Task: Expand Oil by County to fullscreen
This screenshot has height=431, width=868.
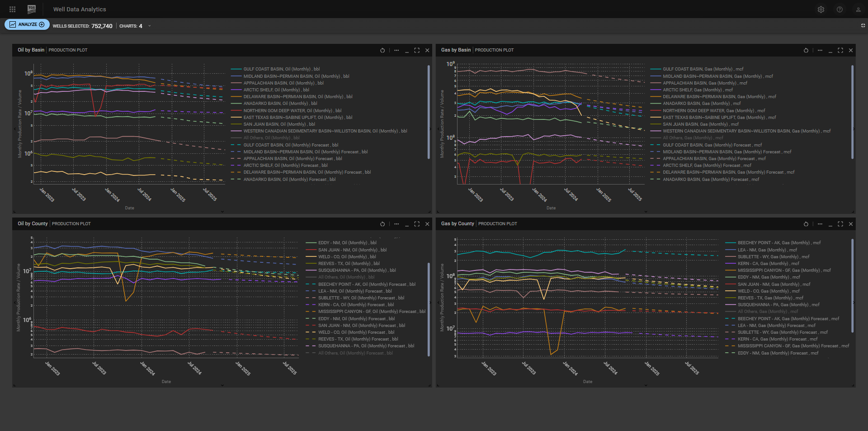Action: (x=417, y=224)
